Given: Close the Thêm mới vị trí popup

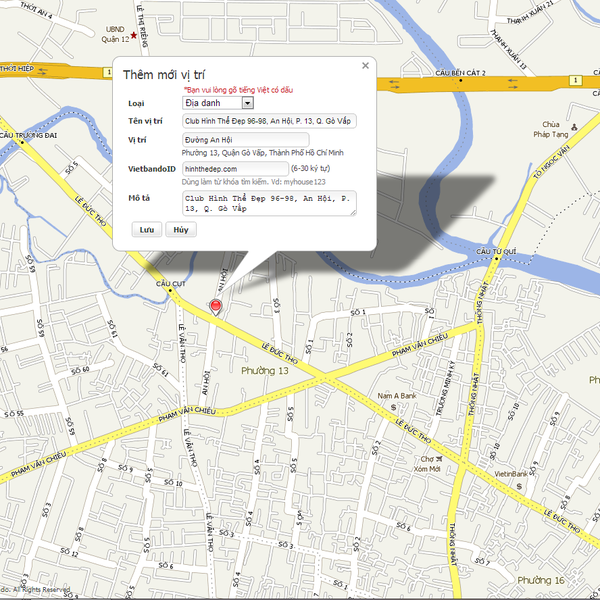Looking at the screenshot, I should [x=365, y=66].
